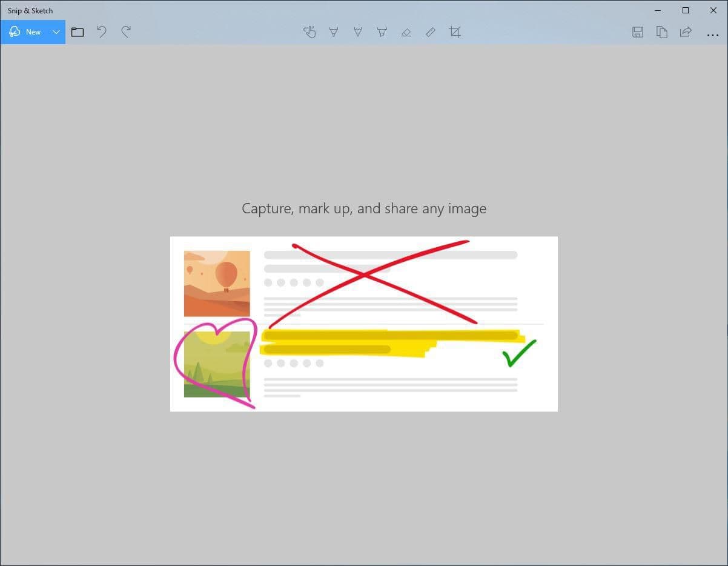Minimize the Snip & Sketch window
The image size is (728, 566).
coord(658,10)
